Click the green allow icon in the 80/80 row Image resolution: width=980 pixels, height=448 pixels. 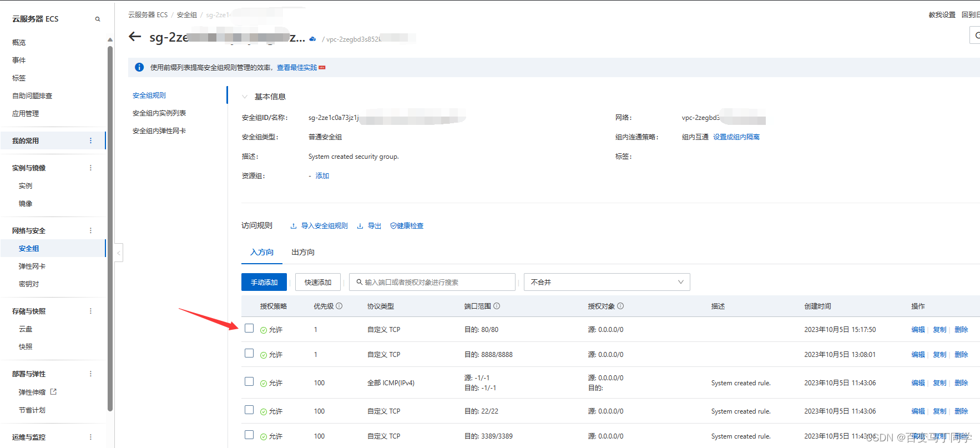coord(264,330)
